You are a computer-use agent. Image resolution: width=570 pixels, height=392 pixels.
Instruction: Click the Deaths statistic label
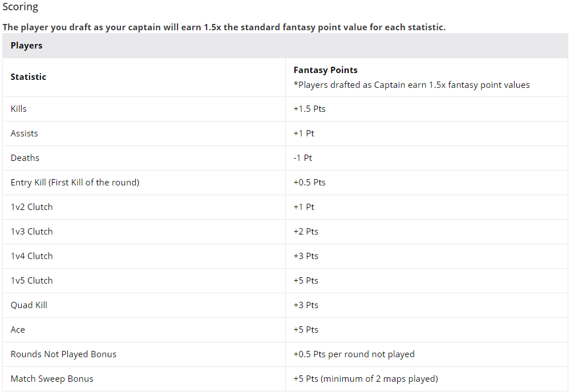coord(25,158)
